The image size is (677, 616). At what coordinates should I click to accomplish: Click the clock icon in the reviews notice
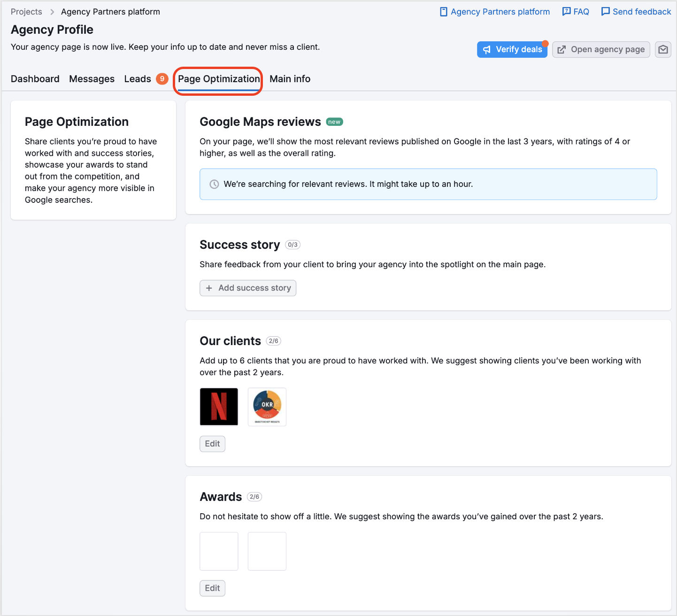tap(215, 184)
